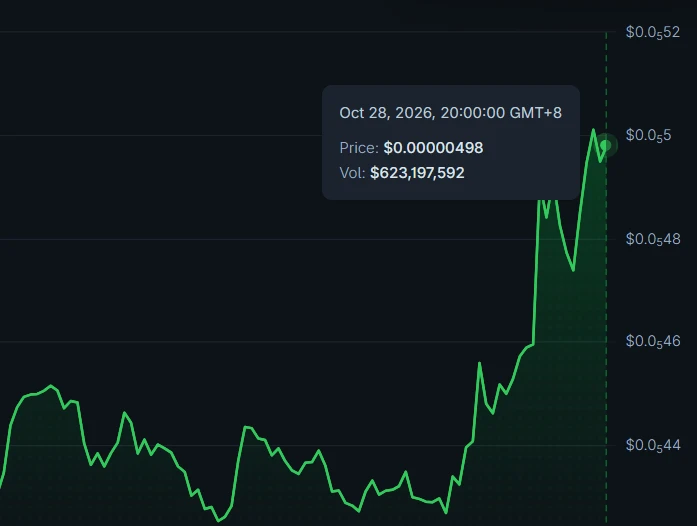Click the $0.0₅46 axis label
The image size is (697, 526).
pyautogui.click(x=653, y=341)
